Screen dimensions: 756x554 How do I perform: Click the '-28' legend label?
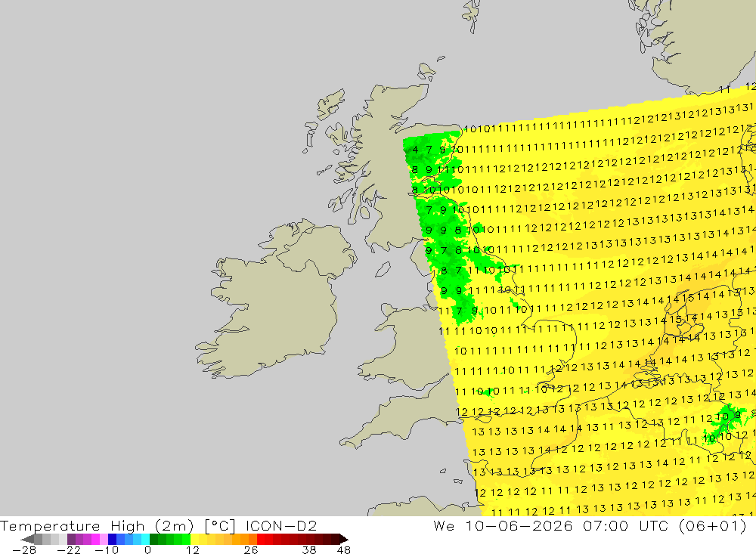coord(24,550)
